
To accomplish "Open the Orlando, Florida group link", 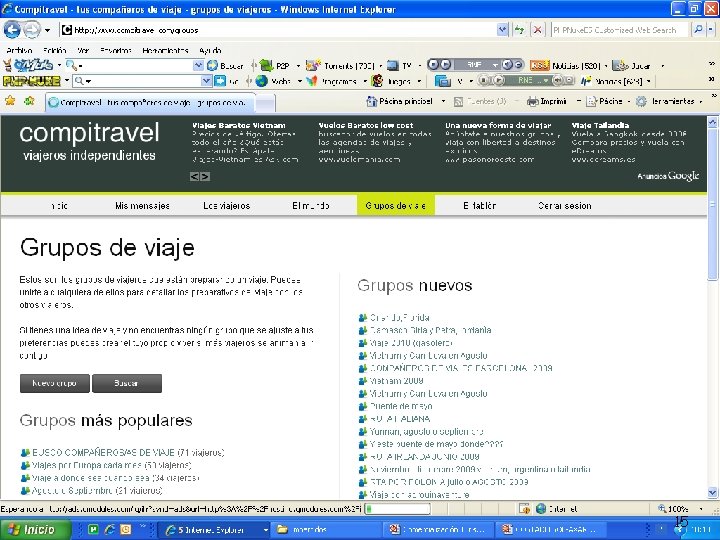I will click(399, 317).
